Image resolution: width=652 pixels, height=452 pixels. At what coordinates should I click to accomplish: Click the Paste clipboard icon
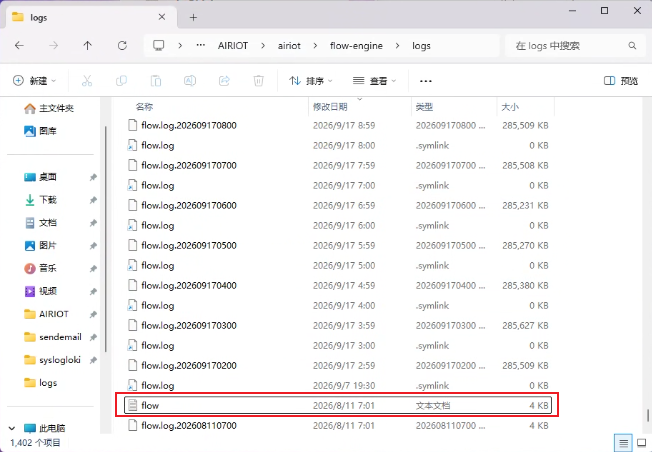(156, 81)
